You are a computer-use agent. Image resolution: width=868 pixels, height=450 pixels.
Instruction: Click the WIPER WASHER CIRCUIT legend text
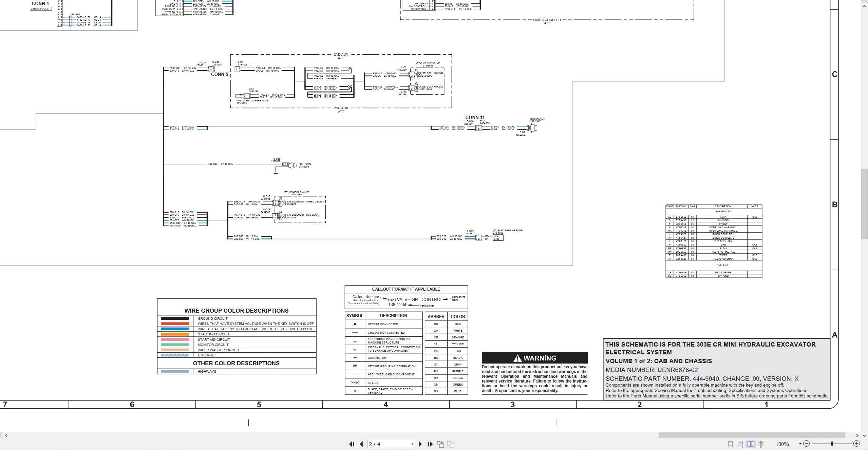tap(219, 350)
